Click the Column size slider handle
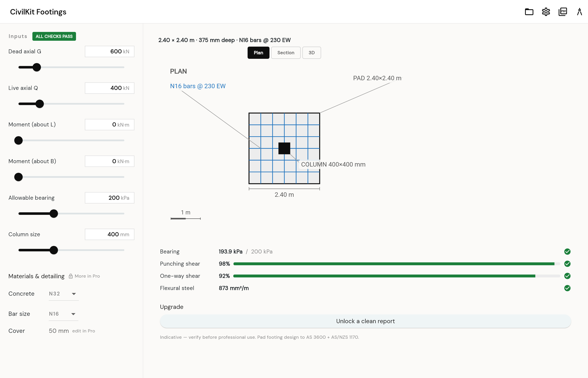The width and height of the screenshot is (588, 378). point(54,250)
